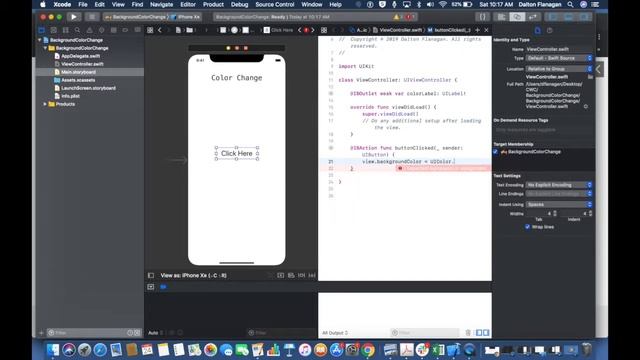Open the File inspector tab icon
640x360 pixels.
click(x=538, y=31)
